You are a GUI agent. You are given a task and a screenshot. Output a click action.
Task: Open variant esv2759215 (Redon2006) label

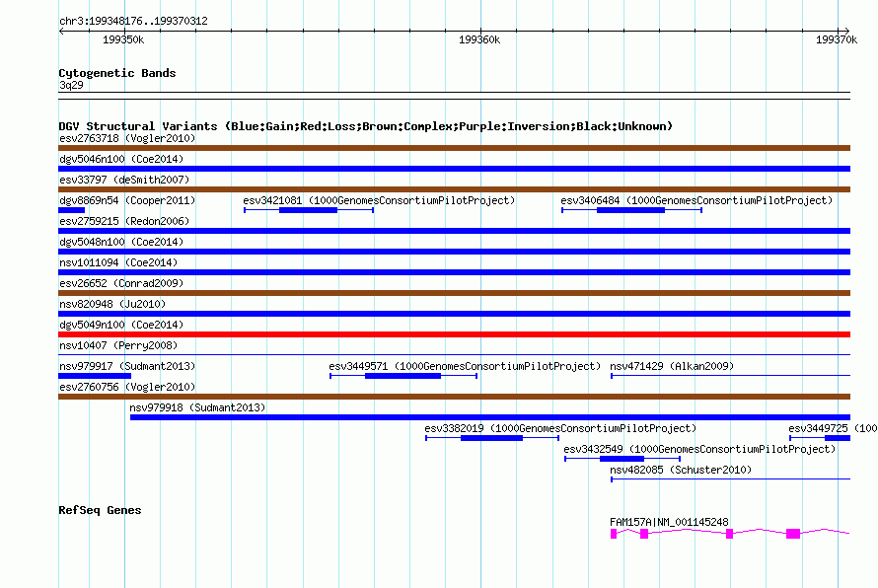124,221
